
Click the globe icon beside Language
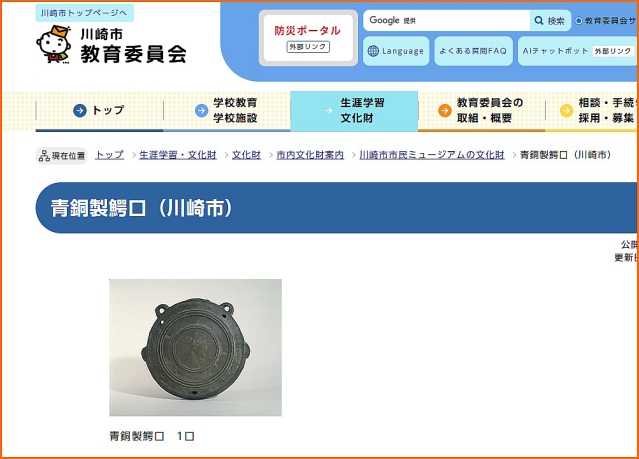pos(373,51)
